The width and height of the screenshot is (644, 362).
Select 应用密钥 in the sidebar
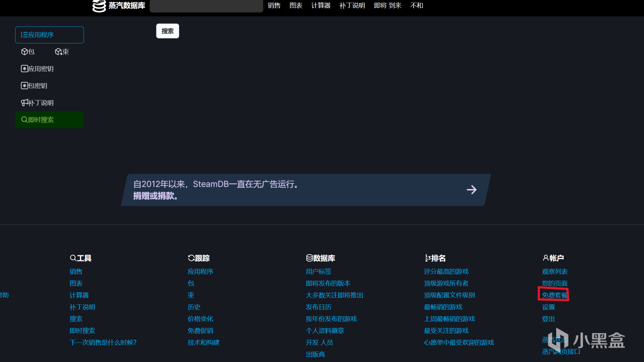click(x=37, y=69)
